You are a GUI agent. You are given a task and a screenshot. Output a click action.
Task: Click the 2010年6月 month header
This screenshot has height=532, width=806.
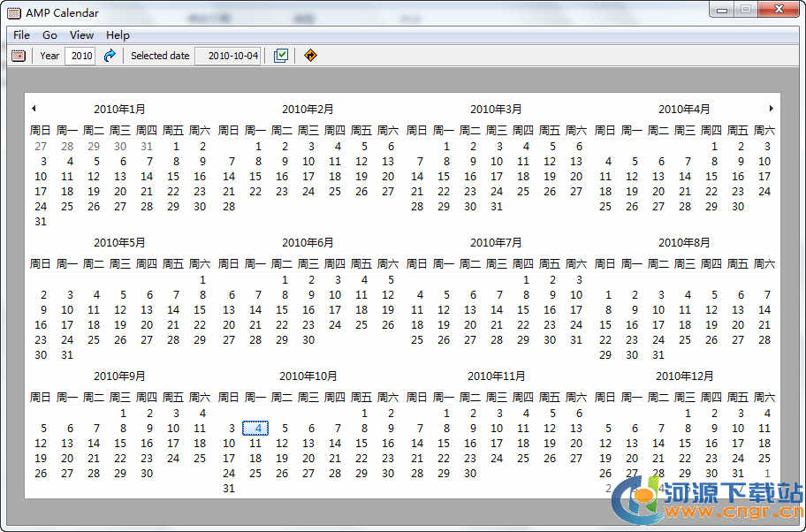pyautogui.click(x=308, y=242)
